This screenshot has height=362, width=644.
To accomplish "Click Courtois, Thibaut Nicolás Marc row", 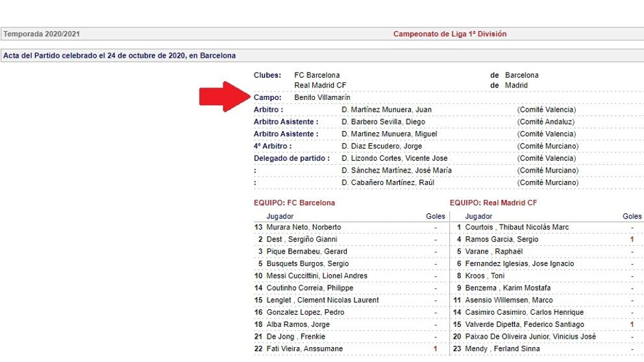I will pyautogui.click(x=547, y=227).
